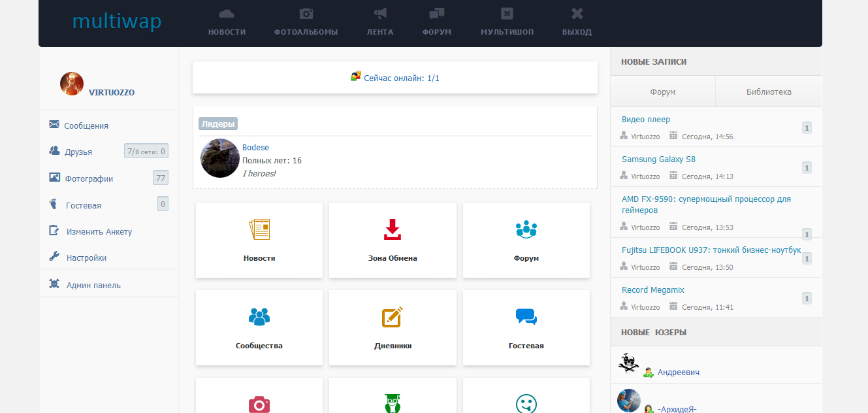Click the Bodese leader avatar thumbnail
The height and width of the screenshot is (413, 868).
tap(219, 158)
